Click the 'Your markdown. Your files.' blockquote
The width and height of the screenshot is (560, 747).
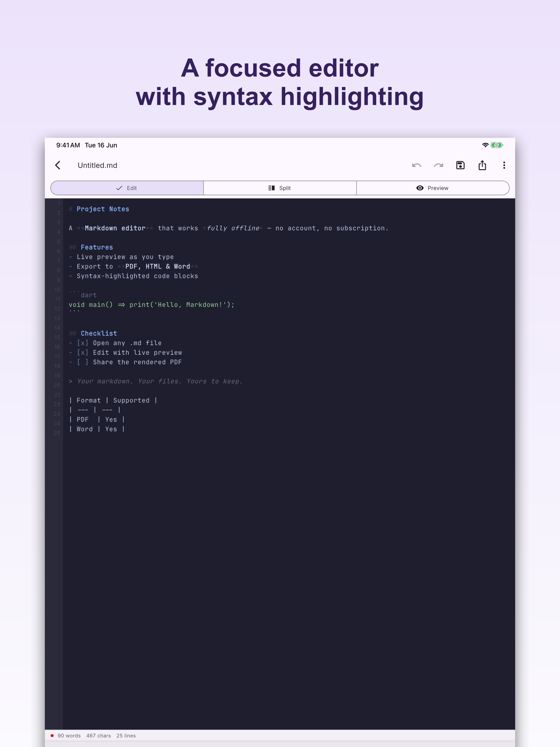pos(156,381)
